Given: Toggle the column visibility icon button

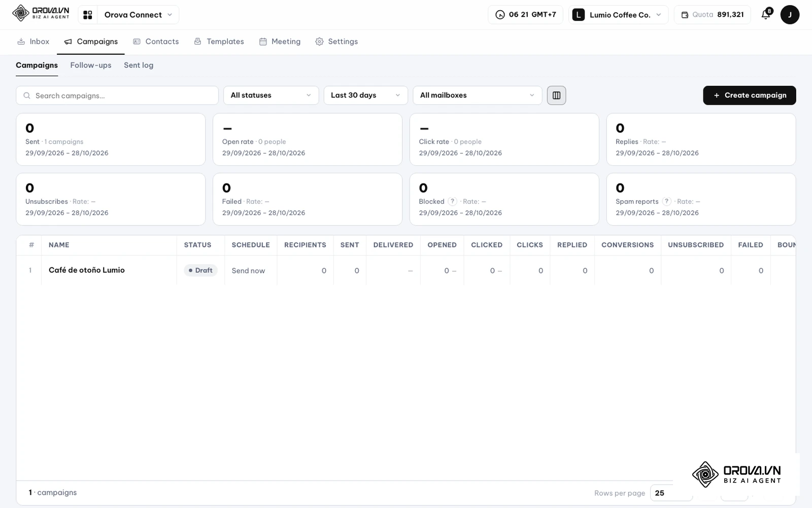Looking at the screenshot, I should 556,96.
